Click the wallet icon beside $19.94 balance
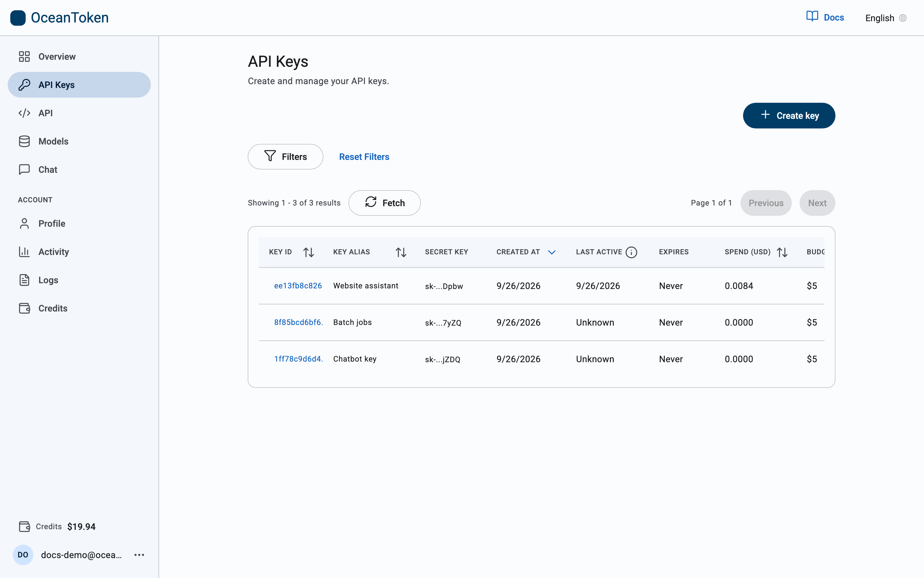The width and height of the screenshot is (924, 578). pyautogui.click(x=24, y=526)
